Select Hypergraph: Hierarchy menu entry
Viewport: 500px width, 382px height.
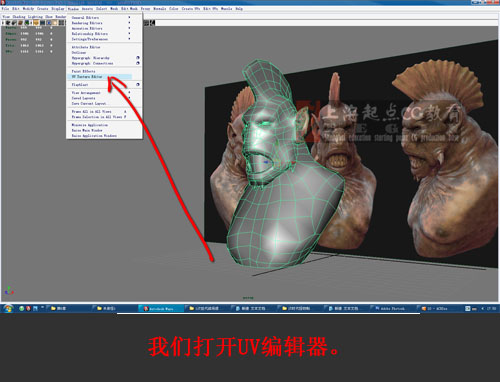[x=90, y=58]
